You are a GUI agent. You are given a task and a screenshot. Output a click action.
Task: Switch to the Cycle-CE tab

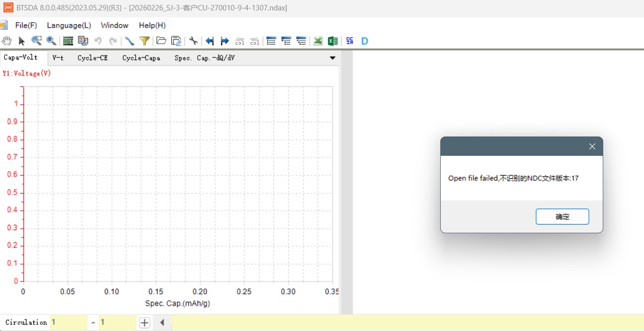92,58
